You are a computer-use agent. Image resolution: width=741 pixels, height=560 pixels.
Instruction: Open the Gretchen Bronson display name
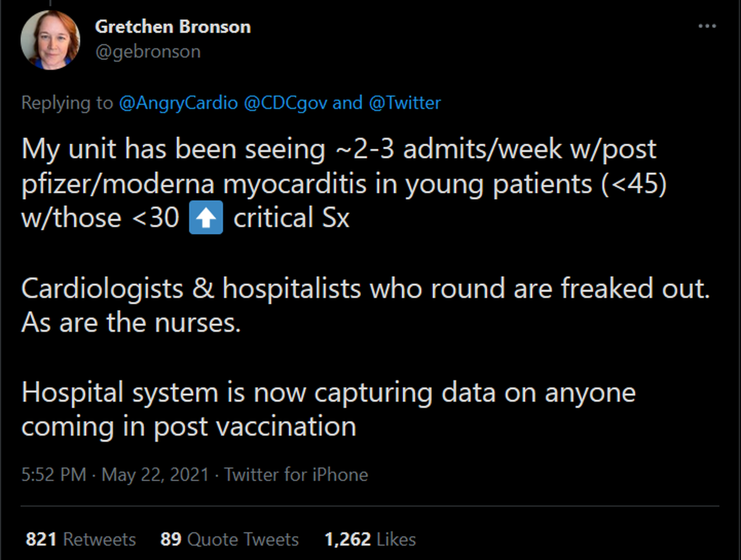pos(173,27)
